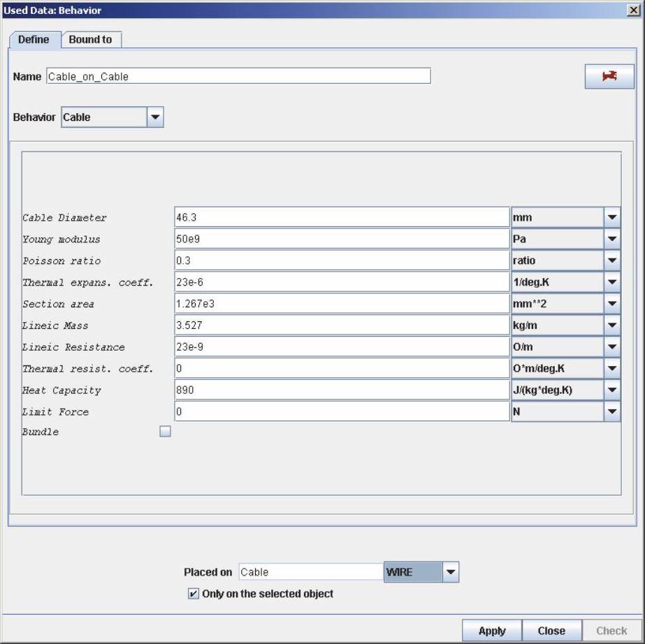Viewport: 645px width, 644px height.
Task: Toggle the Bundle checkbox
Action: pos(165,432)
